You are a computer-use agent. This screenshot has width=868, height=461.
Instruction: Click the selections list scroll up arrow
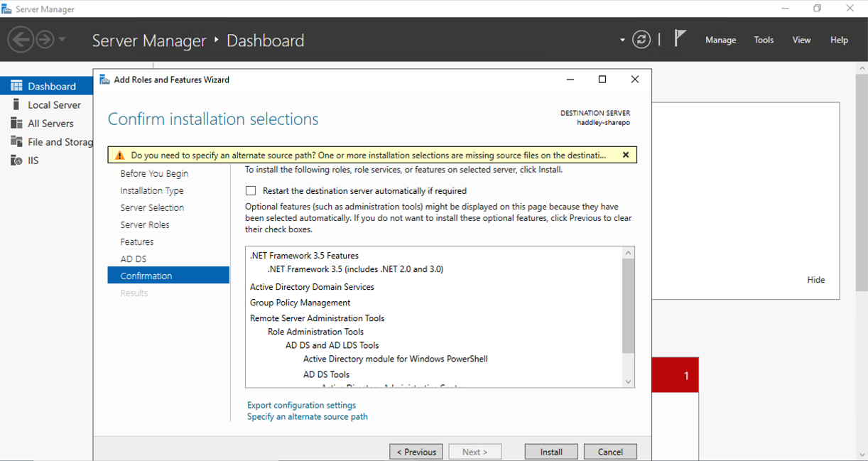(x=628, y=253)
